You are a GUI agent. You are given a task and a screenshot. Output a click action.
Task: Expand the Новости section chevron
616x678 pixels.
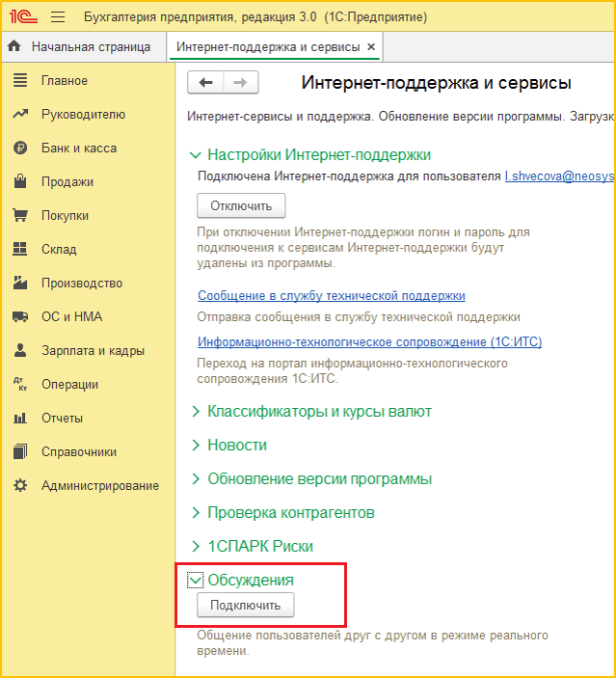tap(196, 445)
